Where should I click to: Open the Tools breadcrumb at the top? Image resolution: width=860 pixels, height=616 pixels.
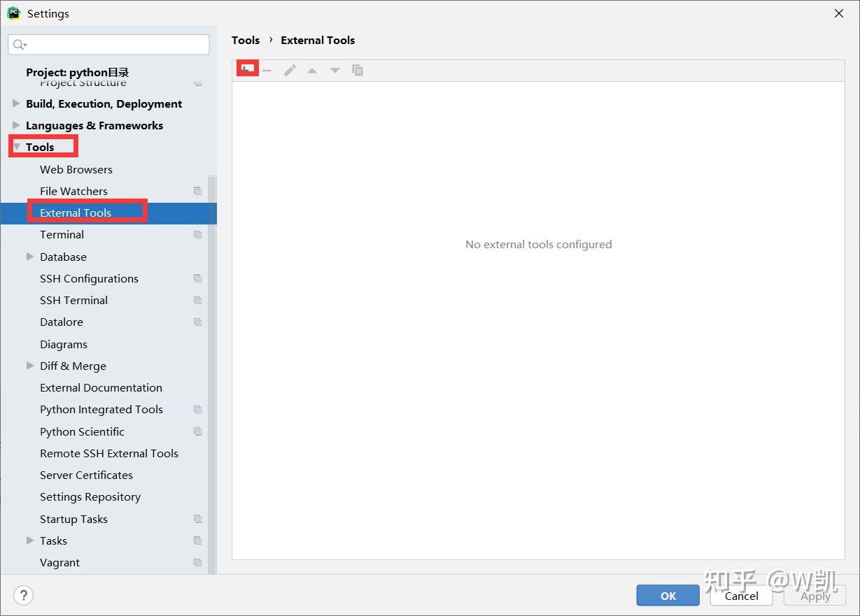[x=246, y=40]
